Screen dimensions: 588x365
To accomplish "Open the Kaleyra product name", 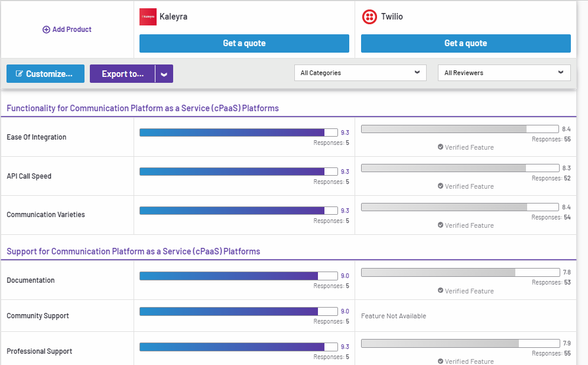I will tap(173, 17).
